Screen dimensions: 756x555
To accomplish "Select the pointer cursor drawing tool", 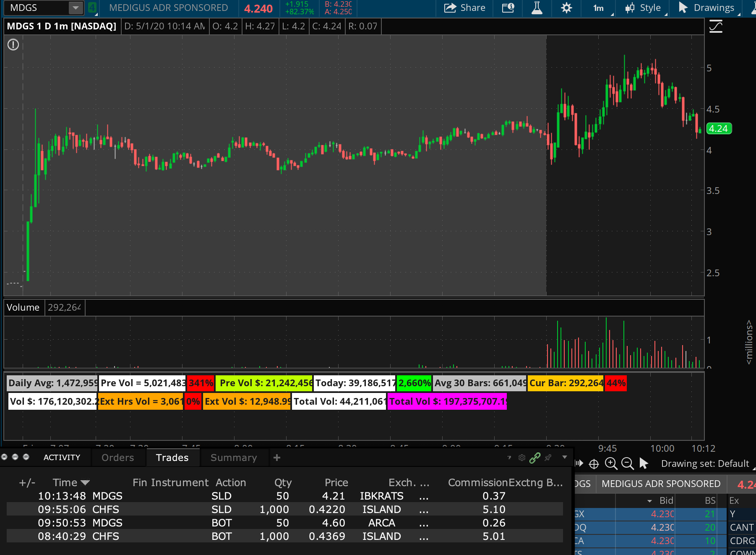I will tap(644, 463).
